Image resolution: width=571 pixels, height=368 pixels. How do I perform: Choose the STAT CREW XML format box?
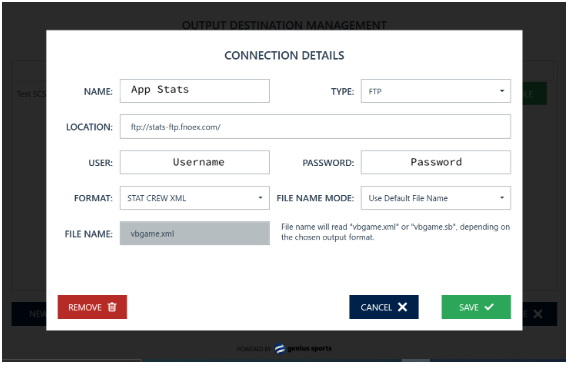(195, 198)
